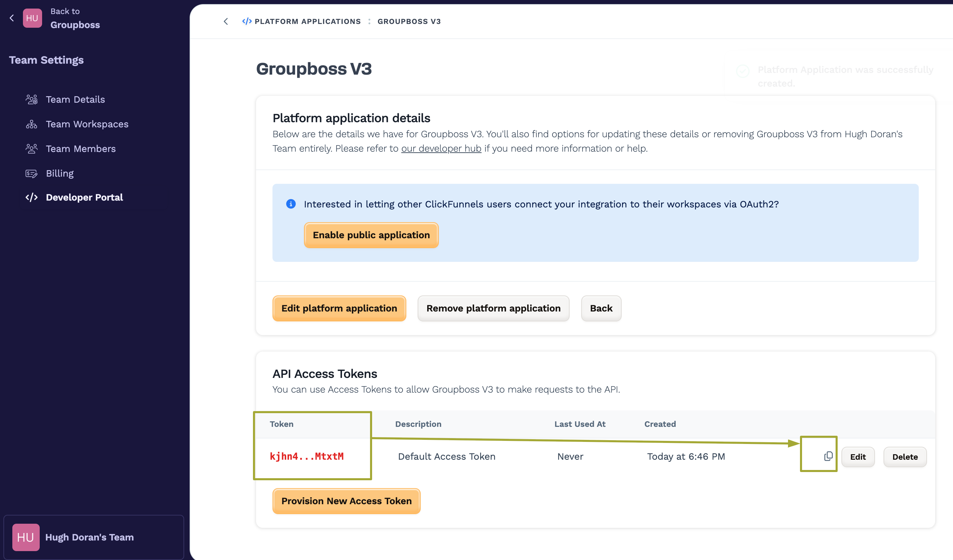This screenshot has height=560, width=953.
Task: Click the API Access Tokens heading
Action: coord(325,373)
